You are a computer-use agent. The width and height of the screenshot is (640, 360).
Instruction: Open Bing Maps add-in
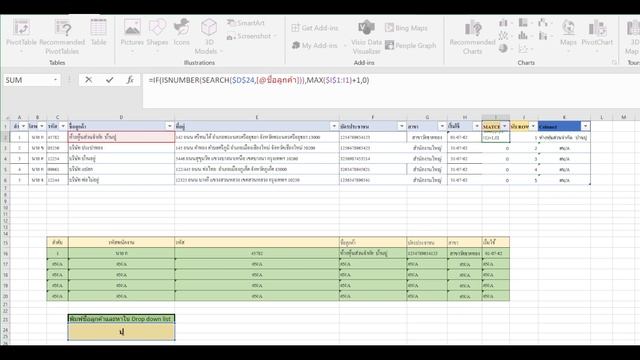406,28
